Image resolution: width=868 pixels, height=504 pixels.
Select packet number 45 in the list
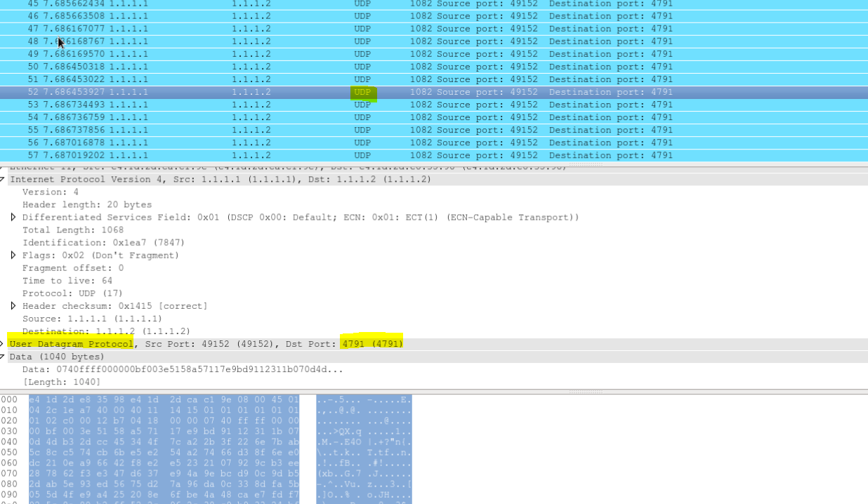pyautogui.click(x=281, y=4)
